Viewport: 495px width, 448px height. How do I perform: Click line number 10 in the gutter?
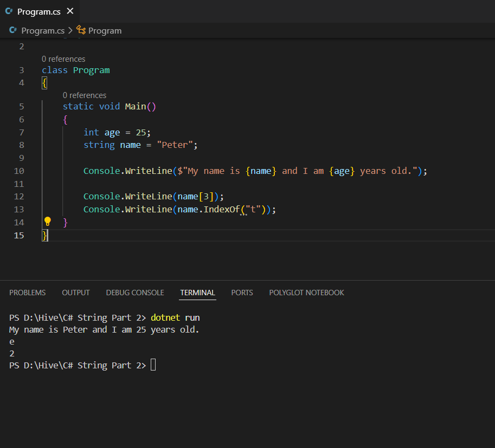[19, 171]
